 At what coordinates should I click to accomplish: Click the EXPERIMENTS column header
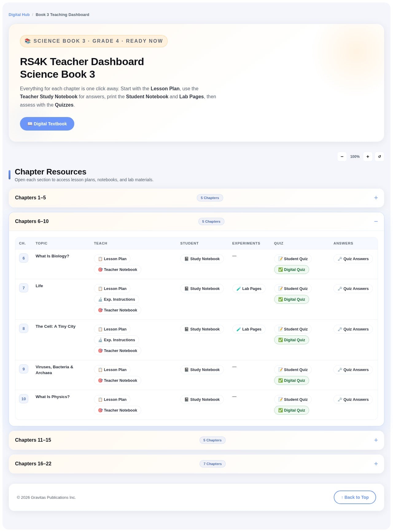(246, 243)
